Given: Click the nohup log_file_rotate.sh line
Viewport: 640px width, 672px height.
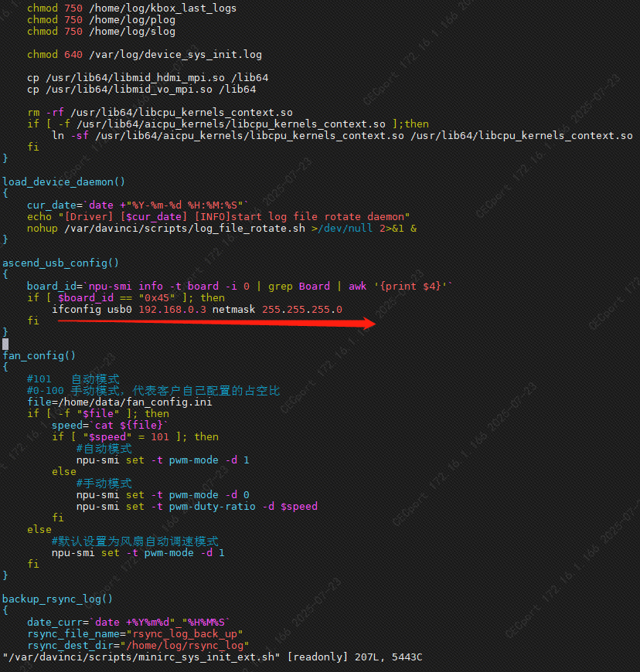Looking at the screenshot, I should (222, 228).
